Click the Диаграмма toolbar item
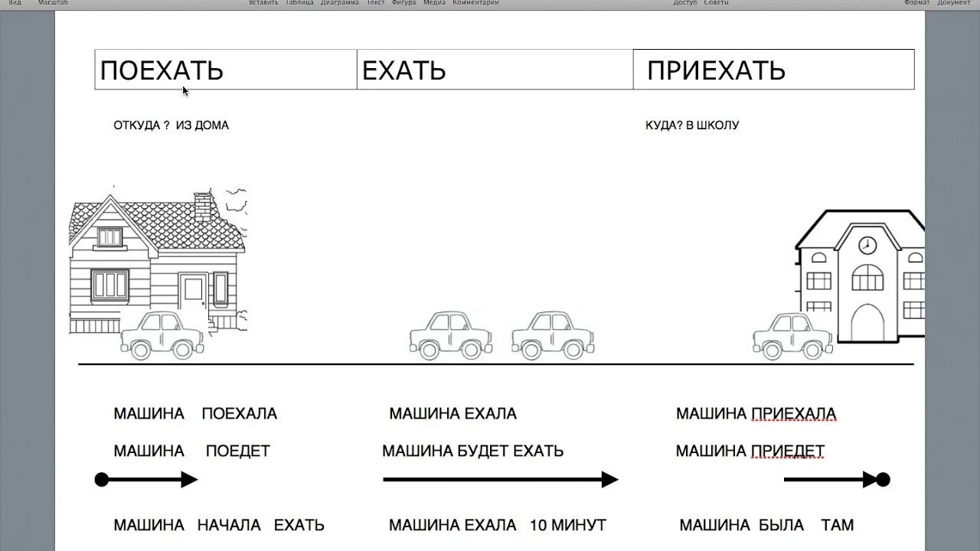 [x=340, y=2]
